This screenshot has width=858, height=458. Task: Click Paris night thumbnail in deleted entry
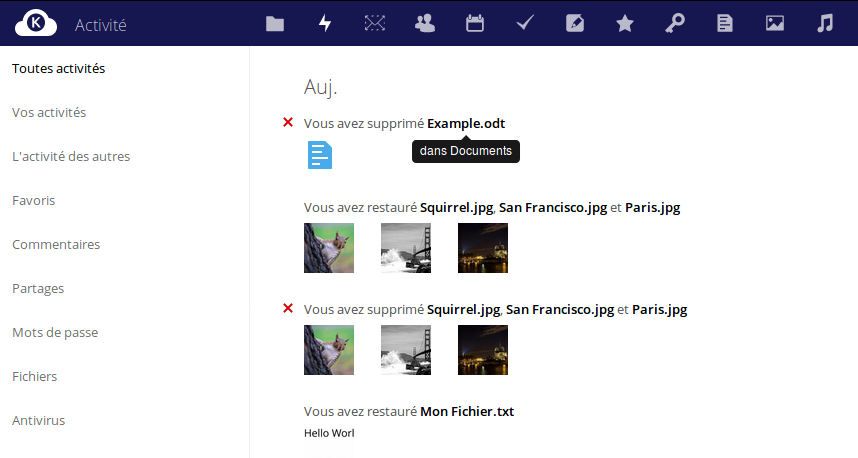coord(483,350)
